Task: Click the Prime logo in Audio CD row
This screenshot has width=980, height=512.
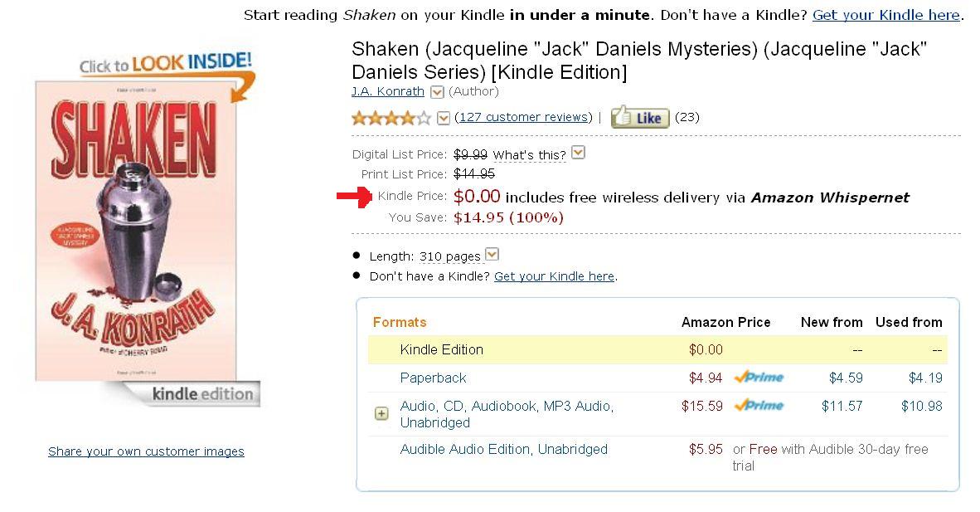Action: click(759, 406)
